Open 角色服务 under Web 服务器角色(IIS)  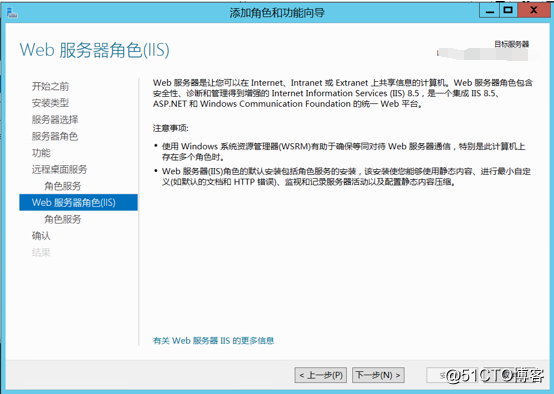point(63,219)
